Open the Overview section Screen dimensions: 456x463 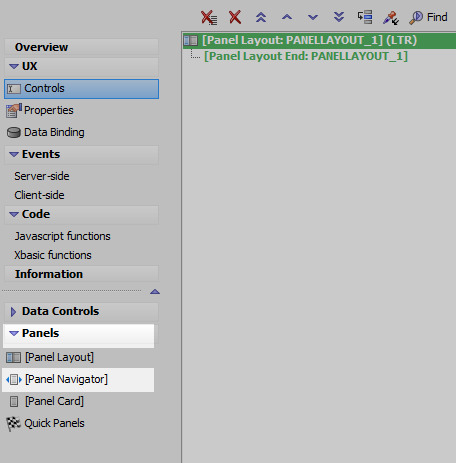click(x=81, y=47)
